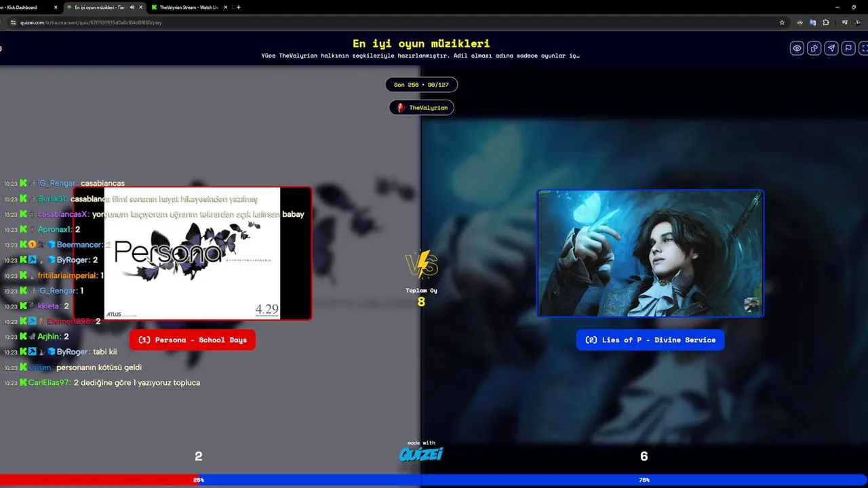Click chat message 'personanın kötüsü geldi'
The image size is (868, 488).
coord(99,367)
